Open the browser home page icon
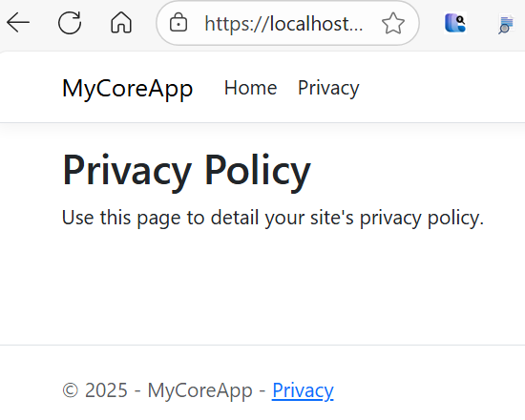Image resolution: width=525 pixels, height=420 pixels. pos(121,23)
